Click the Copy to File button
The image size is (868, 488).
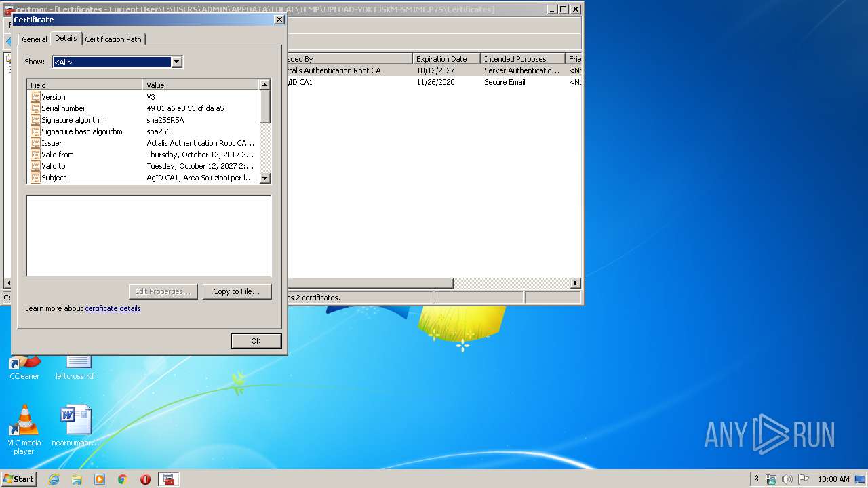[x=237, y=291]
